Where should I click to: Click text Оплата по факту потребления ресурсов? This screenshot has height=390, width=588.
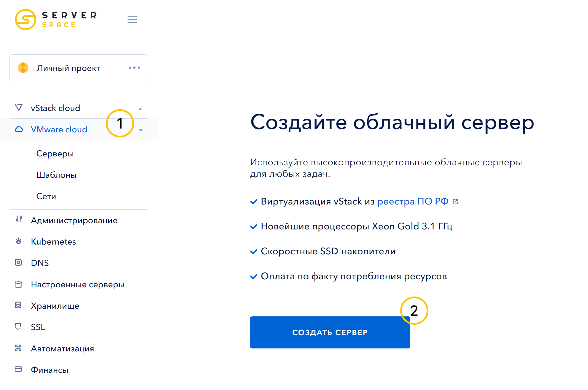click(x=354, y=276)
